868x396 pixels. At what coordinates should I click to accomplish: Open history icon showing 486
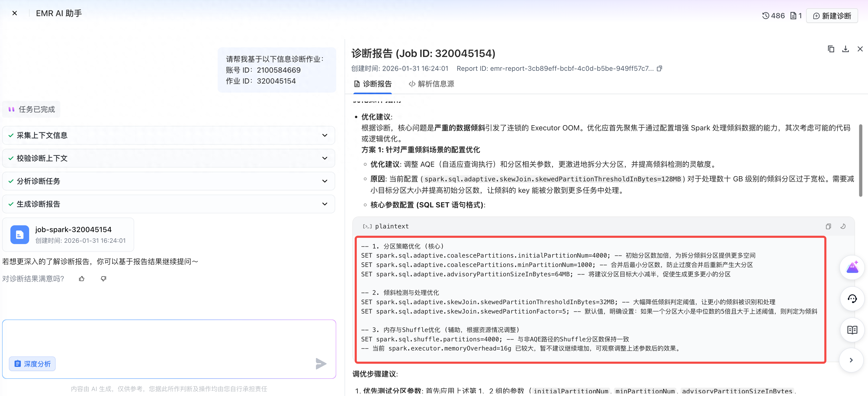[773, 16]
